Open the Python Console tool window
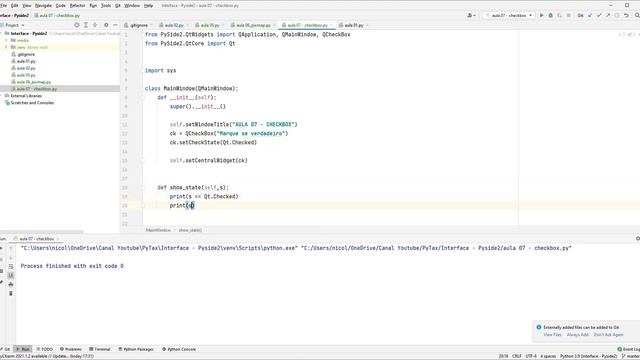The width and height of the screenshot is (640, 360). (179, 349)
